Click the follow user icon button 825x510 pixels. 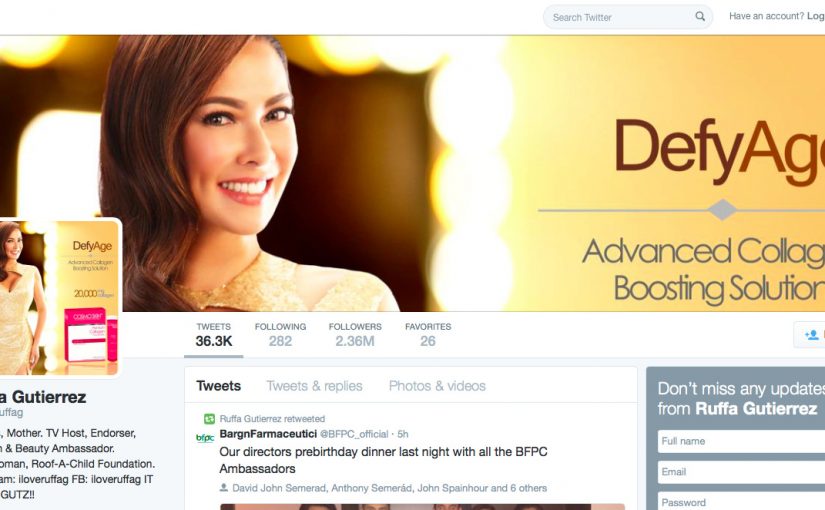click(x=810, y=334)
